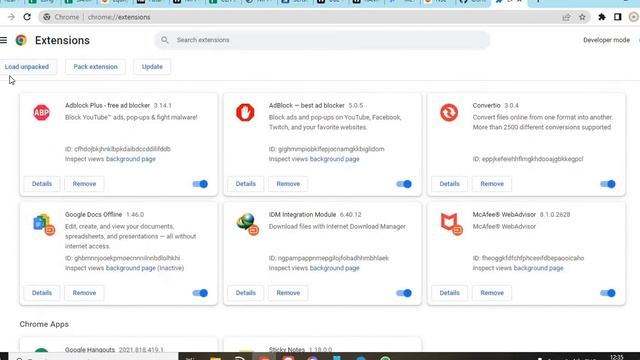
Task: Remove IDM Integration Module
Action: pos(288,293)
